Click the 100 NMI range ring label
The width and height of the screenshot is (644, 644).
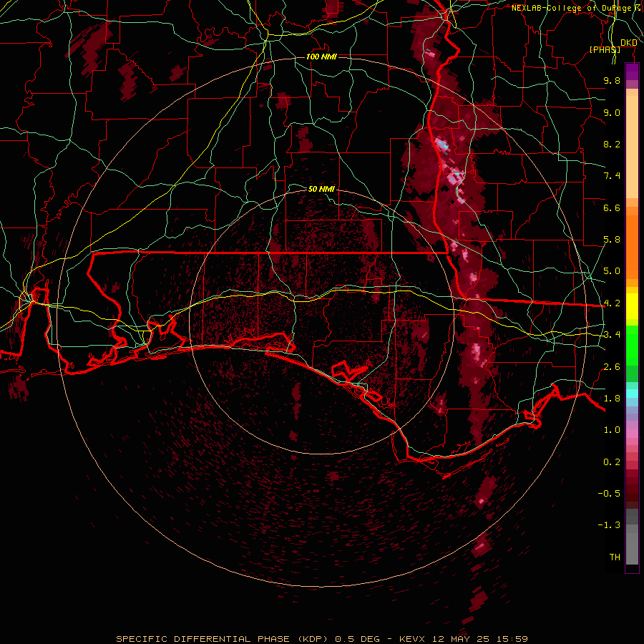pyautogui.click(x=321, y=57)
